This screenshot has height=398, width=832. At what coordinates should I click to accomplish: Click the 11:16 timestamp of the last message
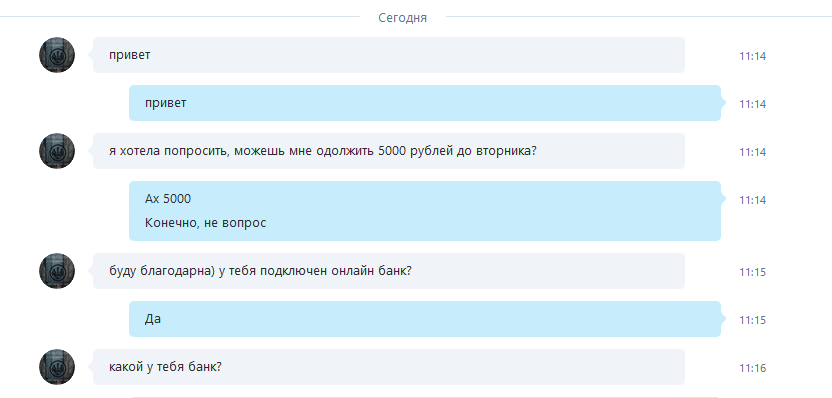tap(752, 368)
